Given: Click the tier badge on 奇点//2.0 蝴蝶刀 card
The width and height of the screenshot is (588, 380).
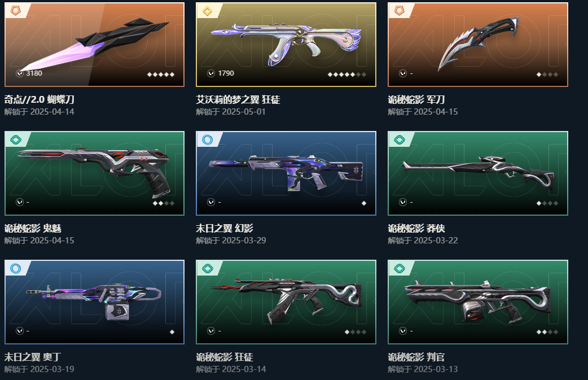Looking at the screenshot, I should point(15,11).
